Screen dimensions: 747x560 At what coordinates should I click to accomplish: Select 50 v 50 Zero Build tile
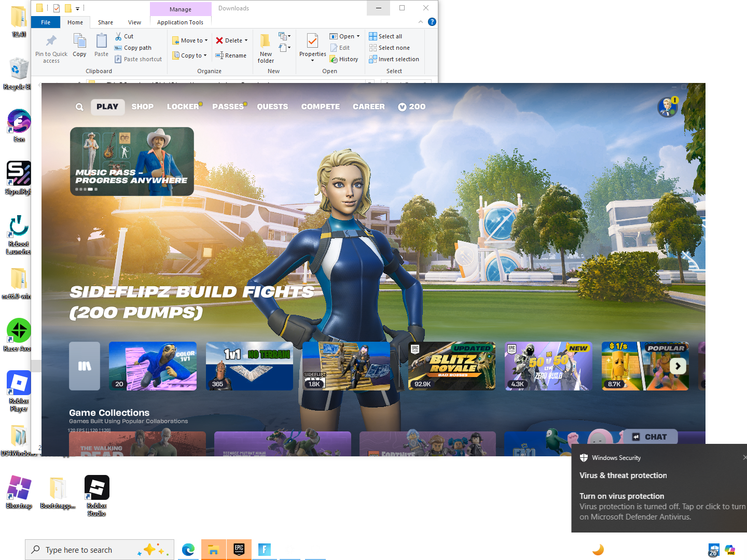click(x=548, y=366)
